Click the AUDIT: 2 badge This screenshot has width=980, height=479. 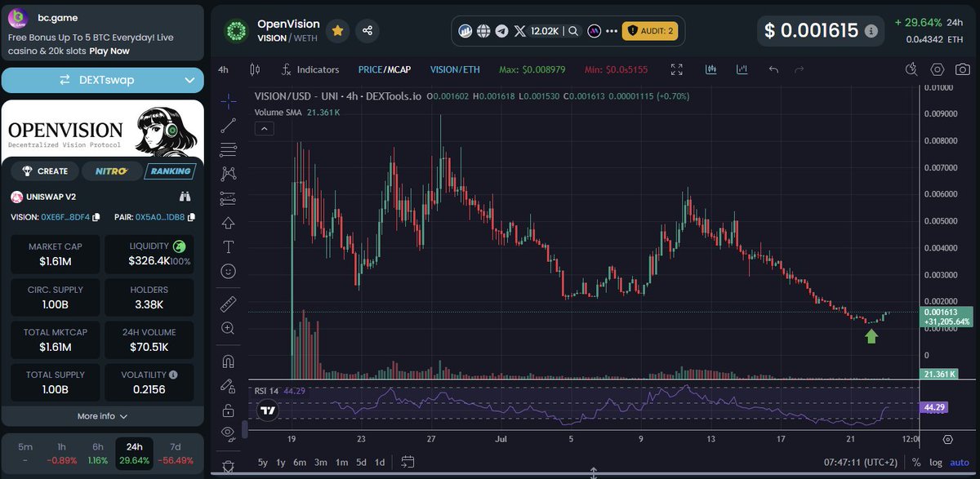click(651, 31)
